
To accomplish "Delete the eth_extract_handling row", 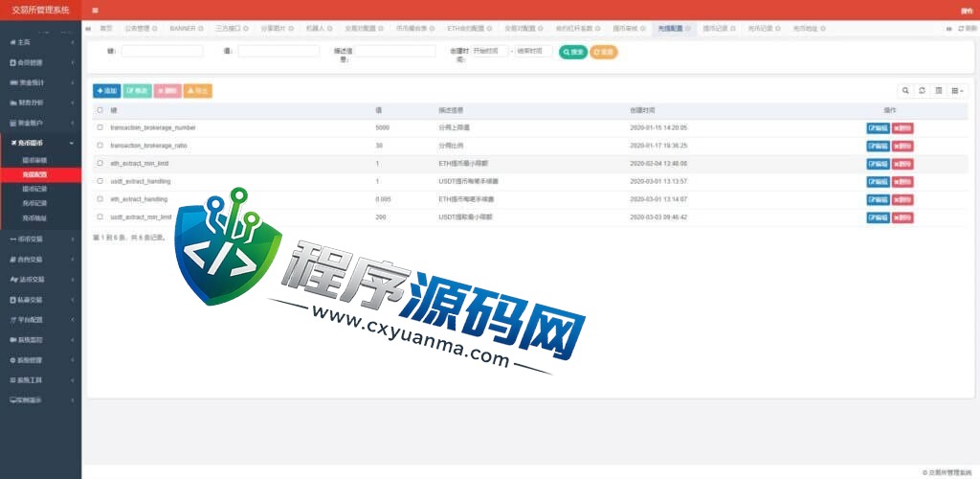I will [x=902, y=200].
